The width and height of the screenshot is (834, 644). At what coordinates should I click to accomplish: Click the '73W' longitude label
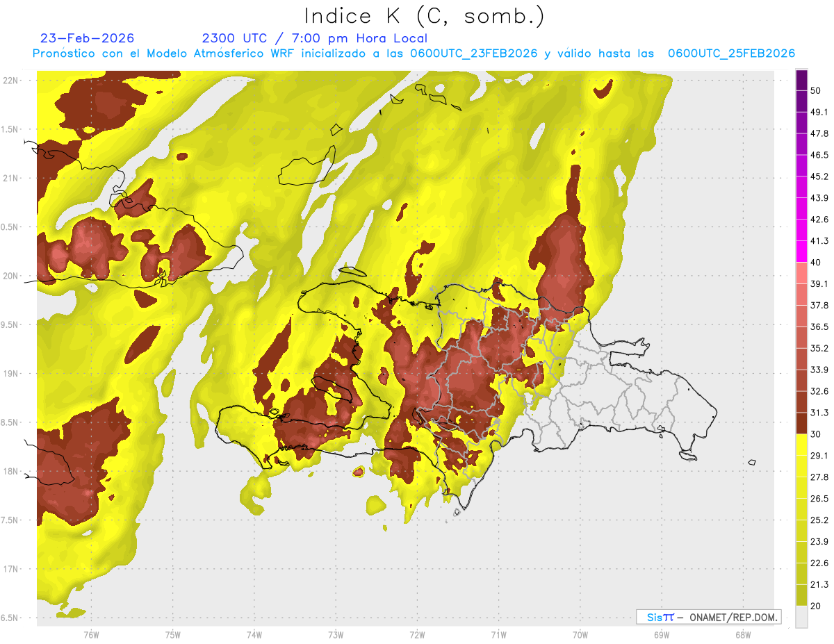[x=336, y=635]
